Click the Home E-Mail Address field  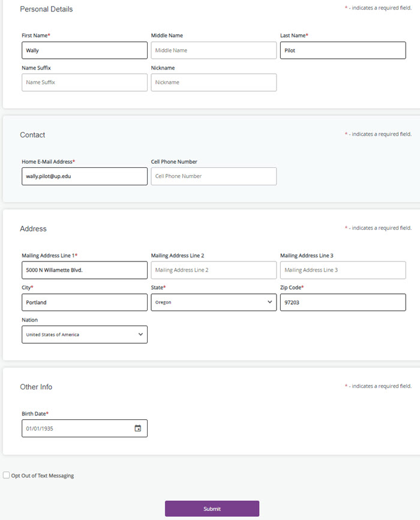click(x=84, y=176)
